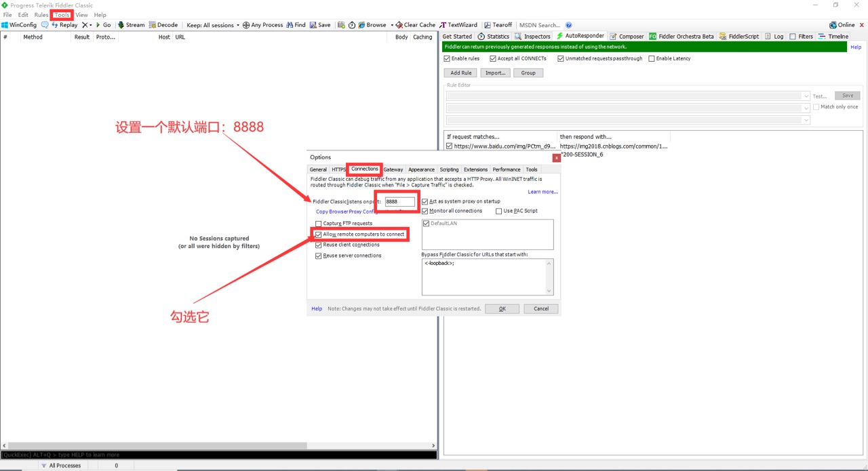The height and width of the screenshot is (471, 868).
Task: Click the Browse toolbar button
Action: coord(372,25)
